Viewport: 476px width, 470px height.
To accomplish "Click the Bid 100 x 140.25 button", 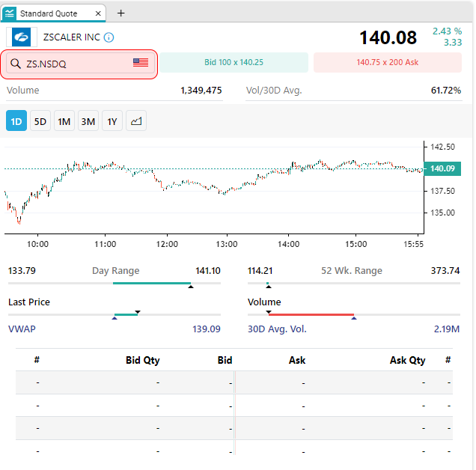I will pyautogui.click(x=234, y=63).
